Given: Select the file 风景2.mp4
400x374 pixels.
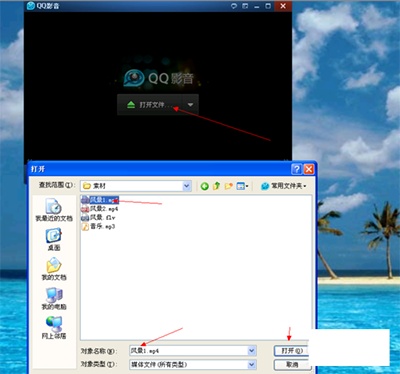Looking at the screenshot, I should (100, 209).
